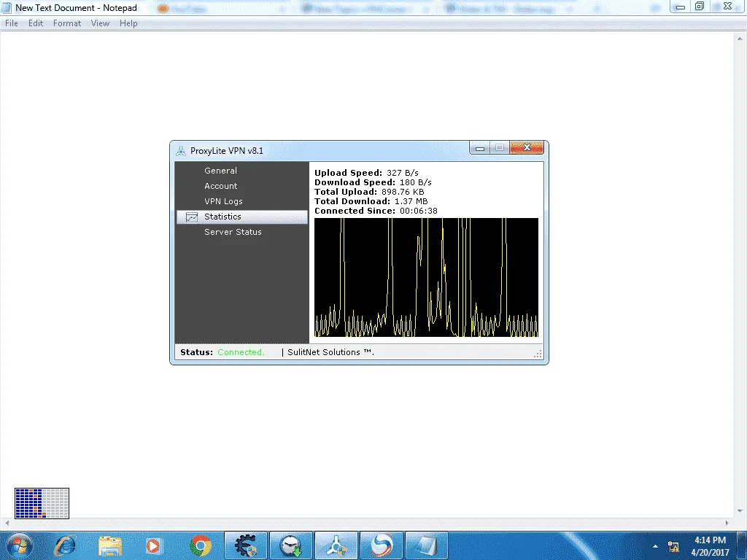Minimize the ProxyLite VPN window

480,148
